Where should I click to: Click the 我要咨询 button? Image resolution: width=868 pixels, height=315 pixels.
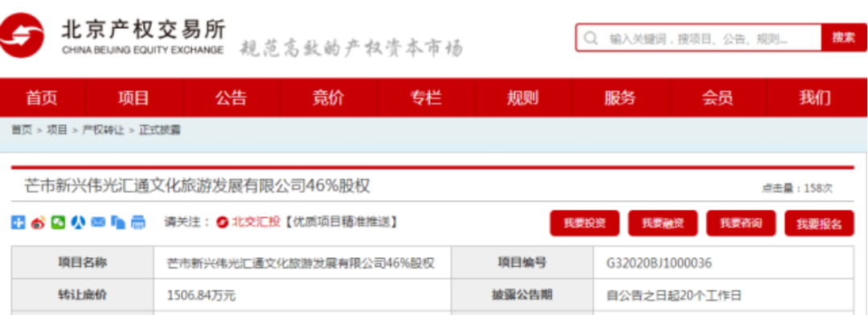pyautogui.click(x=741, y=223)
